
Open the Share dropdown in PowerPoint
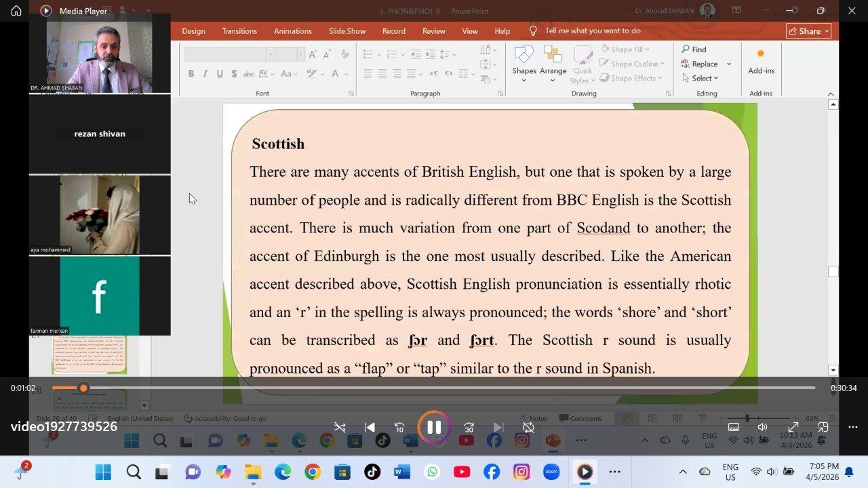808,31
